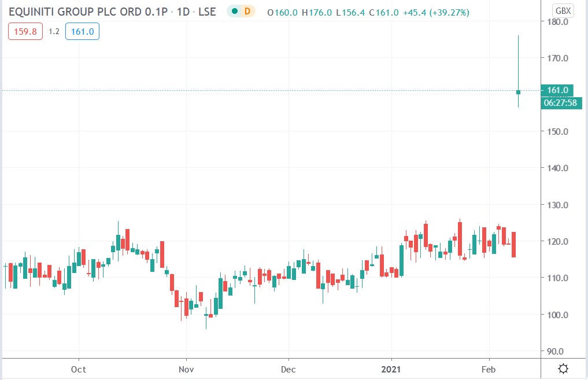Screen dimensions: 588x380
Task: Click the GBX currency button
Action: [563, 11]
